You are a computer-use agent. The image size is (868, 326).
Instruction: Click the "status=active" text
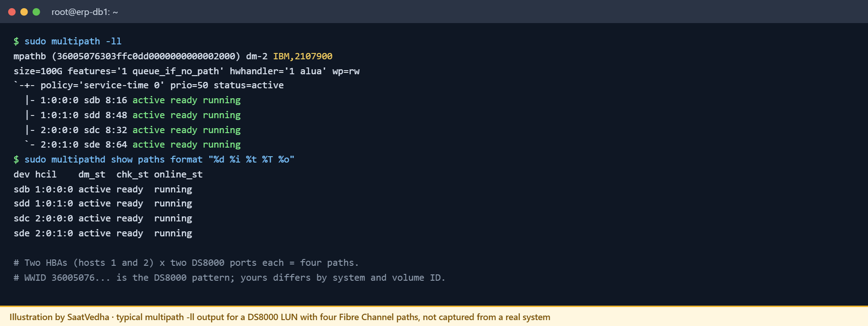(248, 85)
